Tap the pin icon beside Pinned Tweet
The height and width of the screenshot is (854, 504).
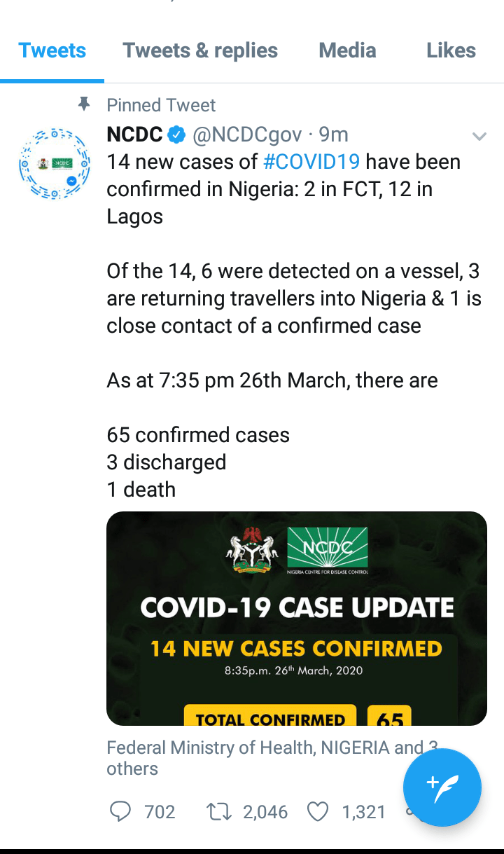click(85, 105)
